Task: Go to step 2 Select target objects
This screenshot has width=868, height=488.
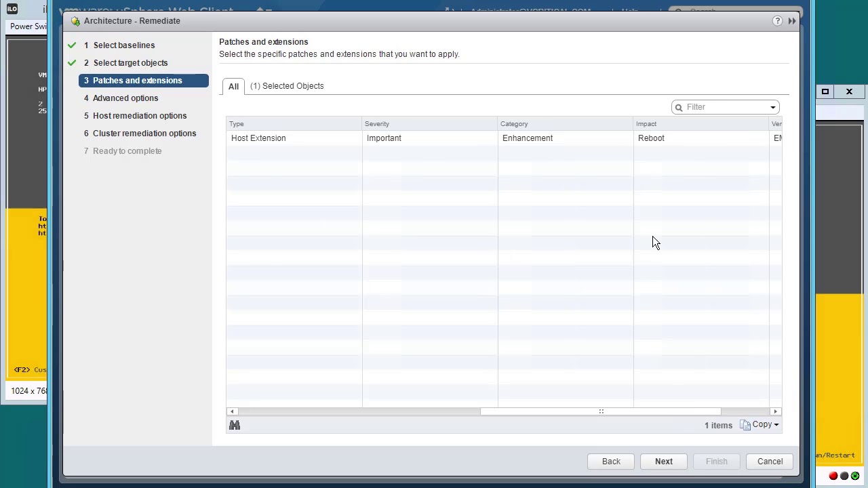Action: coord(130,63)
